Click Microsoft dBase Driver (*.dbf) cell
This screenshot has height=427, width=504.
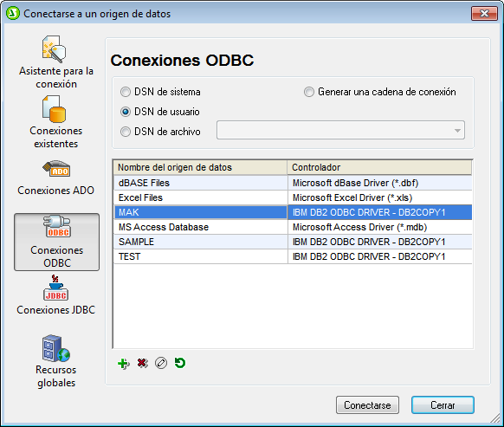[379, 183]
